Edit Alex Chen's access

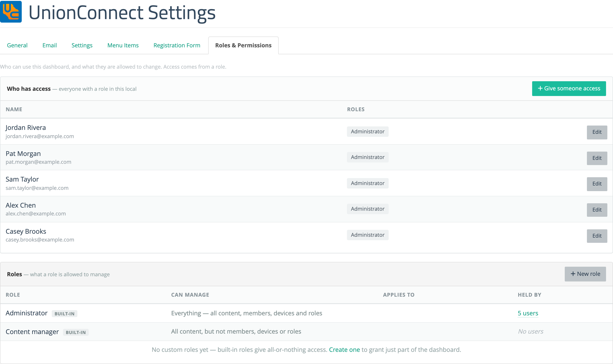click(597, 210)
